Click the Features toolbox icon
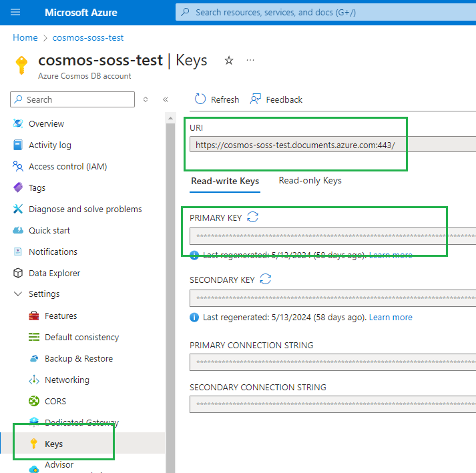476x473 pixels. point(34,316)
